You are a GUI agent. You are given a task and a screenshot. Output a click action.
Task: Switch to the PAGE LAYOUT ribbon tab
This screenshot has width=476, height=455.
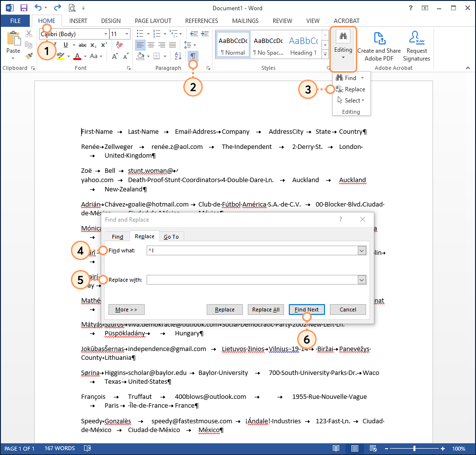153,21
